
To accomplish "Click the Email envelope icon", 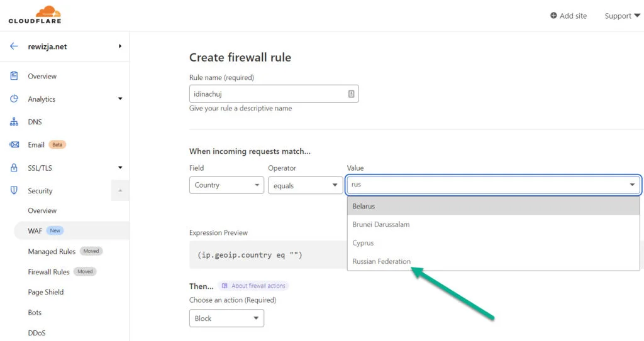I will pyautogui.click(x=14, y=144).
